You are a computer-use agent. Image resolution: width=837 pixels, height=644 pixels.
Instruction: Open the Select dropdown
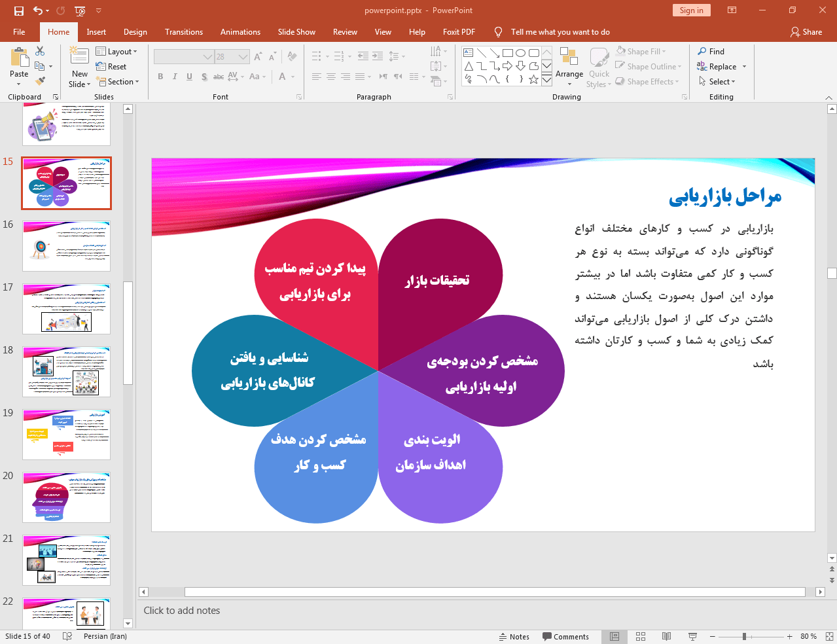(x=717, y=81)
